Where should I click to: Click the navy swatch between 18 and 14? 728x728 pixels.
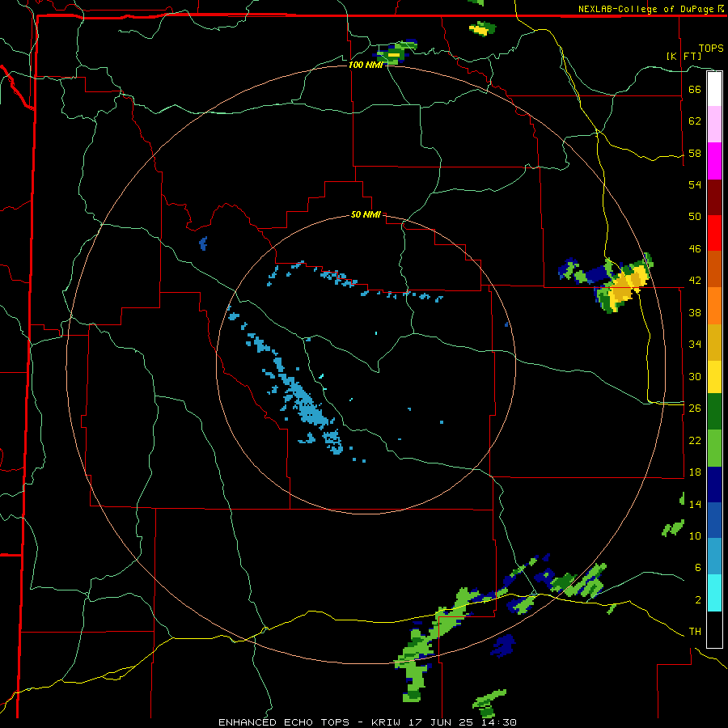point(714,485)
